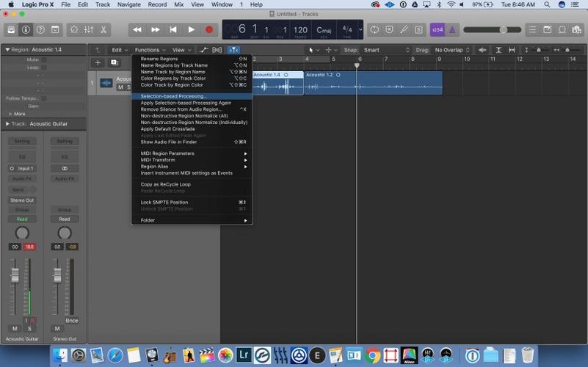
Task: Expand the Track Acoustic Guitar inspector
Action: (x=7, y=124)
